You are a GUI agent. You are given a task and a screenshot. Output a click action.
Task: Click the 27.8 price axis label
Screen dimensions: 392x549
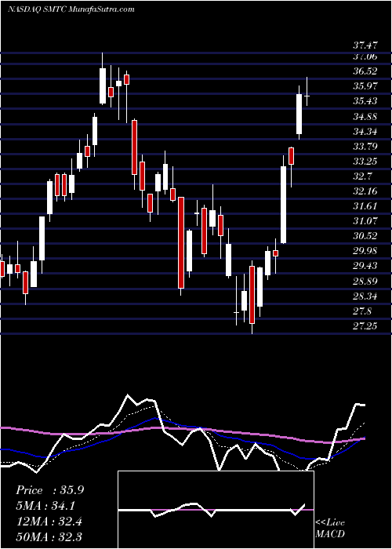[362, 311]
